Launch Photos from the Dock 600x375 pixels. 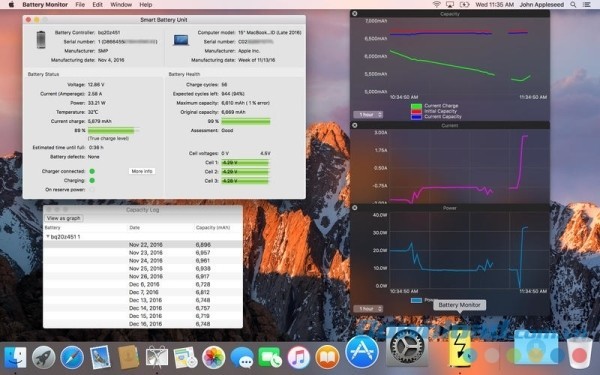(214, 357)
